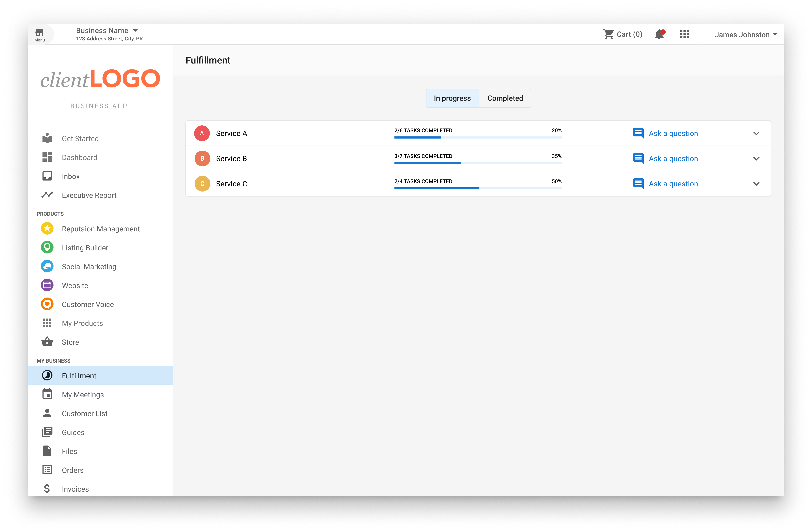Open Website menu label
812x530 pixels.
pos(75,285)
